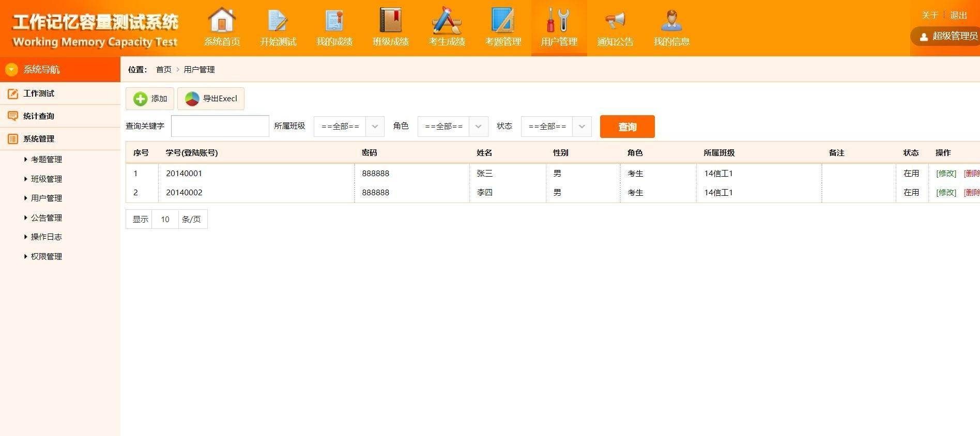Click the 序号 column header

[x=141, y=153]
